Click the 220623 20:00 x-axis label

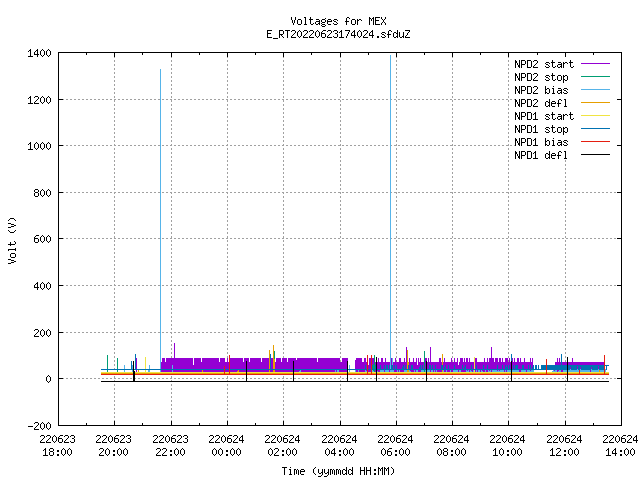[x=113, y=446]
